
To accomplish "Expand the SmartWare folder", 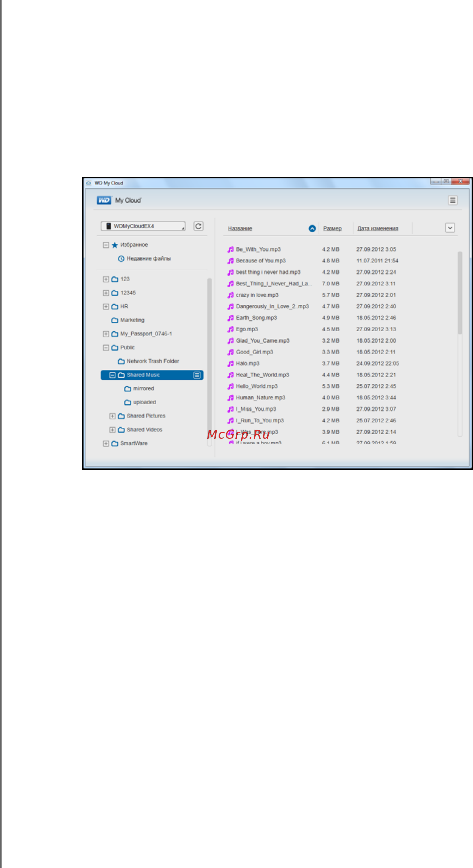I will [106, 443].
